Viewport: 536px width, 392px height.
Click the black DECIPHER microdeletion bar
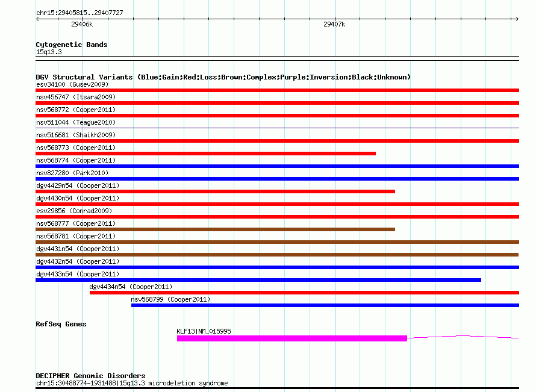[277, 388]
